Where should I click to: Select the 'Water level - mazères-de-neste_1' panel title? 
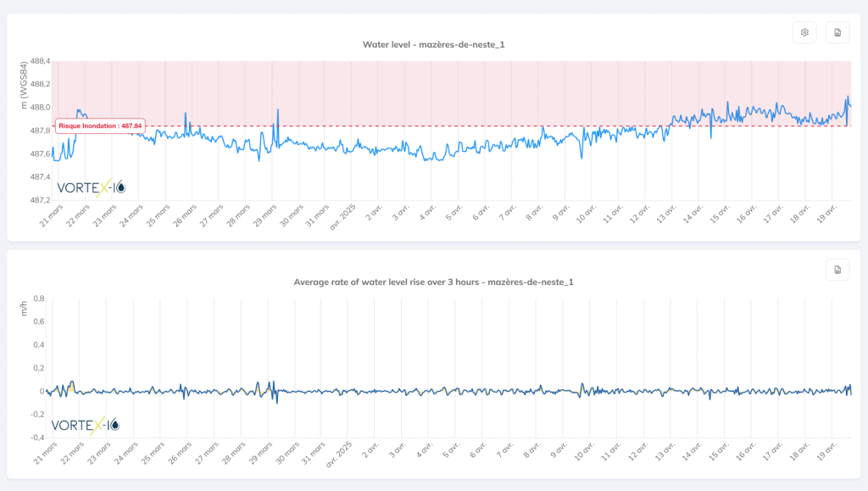(434, 44)
